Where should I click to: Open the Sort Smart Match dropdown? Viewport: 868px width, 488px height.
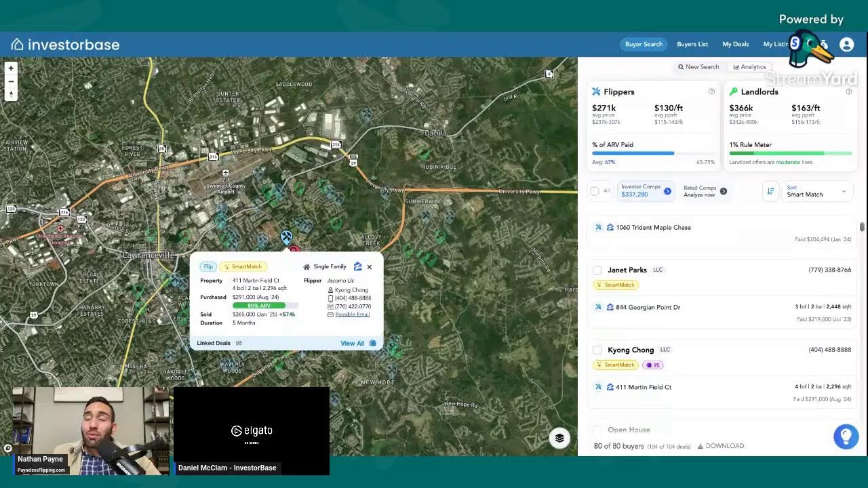(816, 191)
